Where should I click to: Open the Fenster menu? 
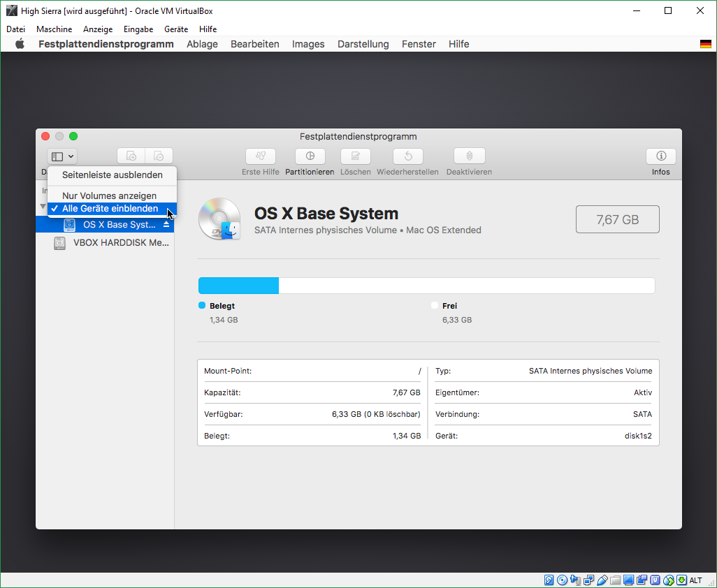tap(419, 44)
